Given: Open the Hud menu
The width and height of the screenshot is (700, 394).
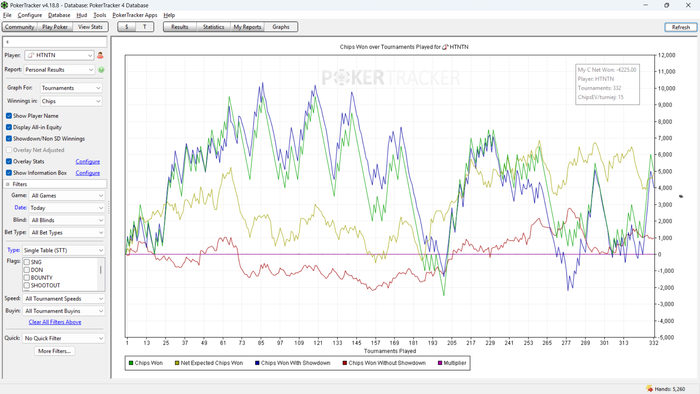Looking at the screenshot, I should pyautogui.click(x=82, y=15).
